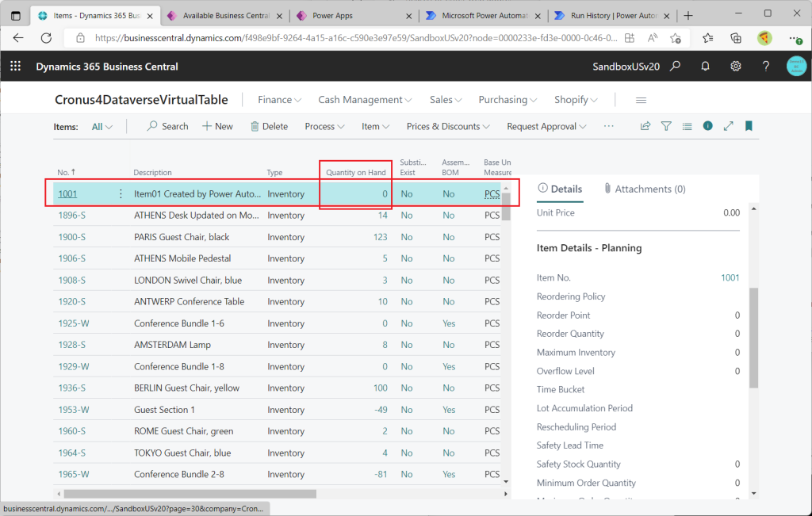812x516 pixels.
Task: Switch to the Microsoft Power Automate tab
Action: coord(484,16)
